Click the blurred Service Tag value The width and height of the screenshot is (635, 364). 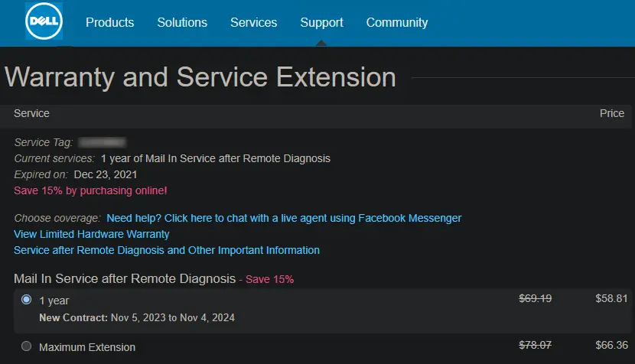click(x=103, y=142)
